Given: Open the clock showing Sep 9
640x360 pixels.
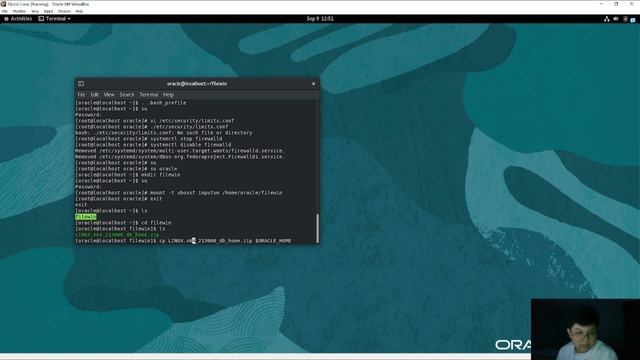Looking at the screenshot, I should [x=320, y=19].
